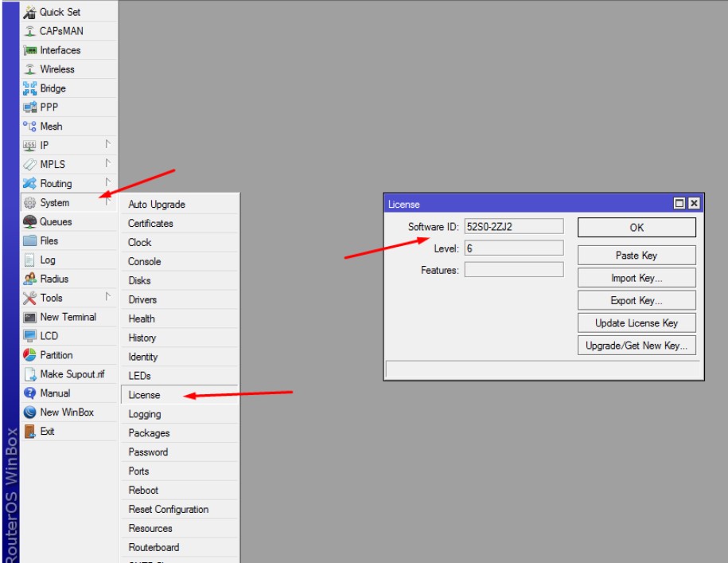
Task: Click the Interfaces card icon
Action: [29, 50]
